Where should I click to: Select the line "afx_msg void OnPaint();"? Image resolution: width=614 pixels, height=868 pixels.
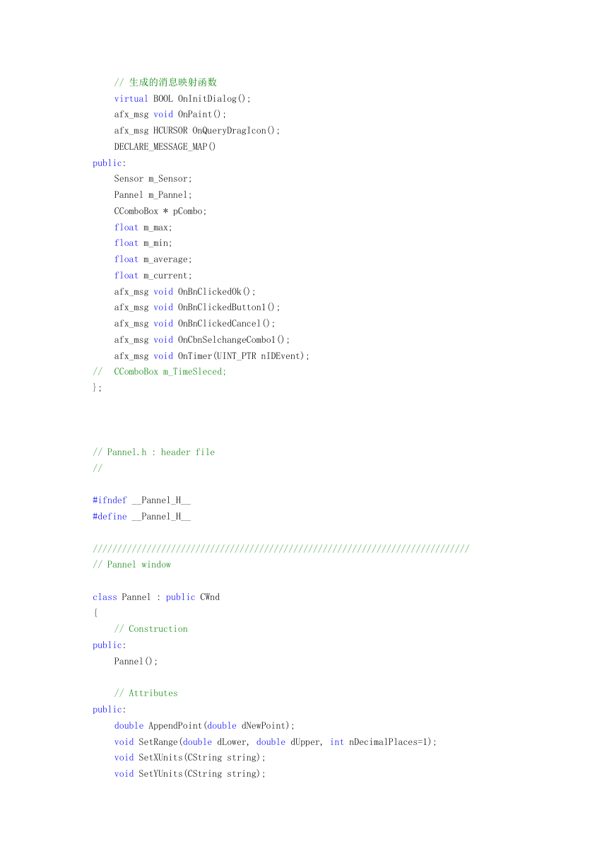170,115
